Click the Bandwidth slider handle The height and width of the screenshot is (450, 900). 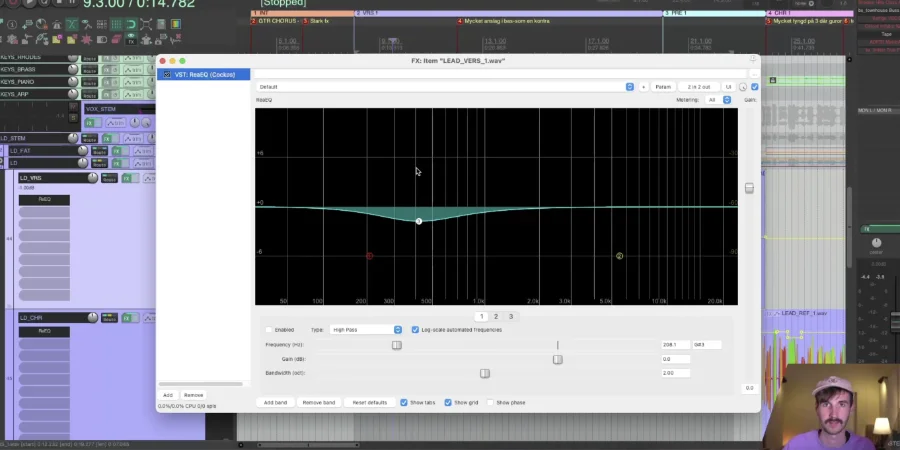point(484,373)
